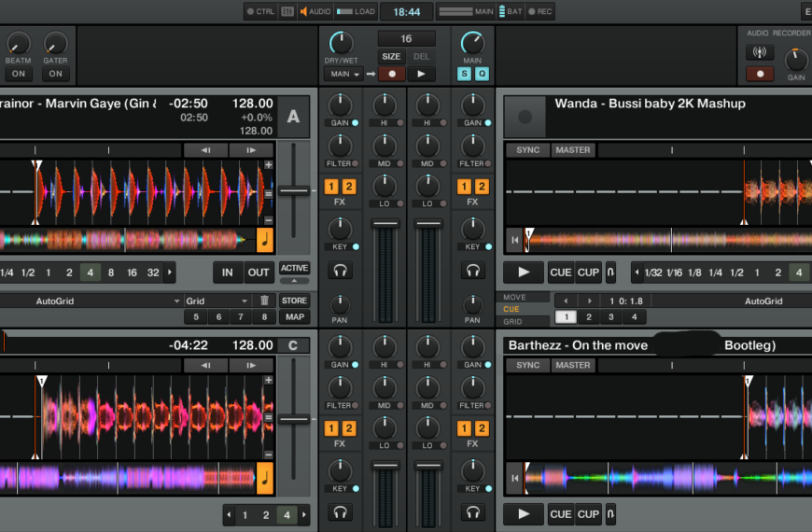Viewport: 812px width, 532px height.
Task: Enable SYNC on the Wanda deck
Action: click(527, 149)
